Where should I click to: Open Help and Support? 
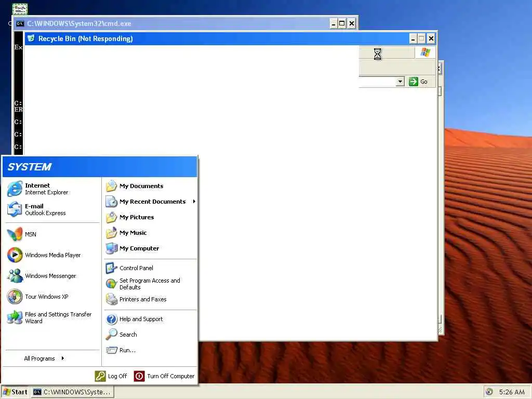point(150,319)
